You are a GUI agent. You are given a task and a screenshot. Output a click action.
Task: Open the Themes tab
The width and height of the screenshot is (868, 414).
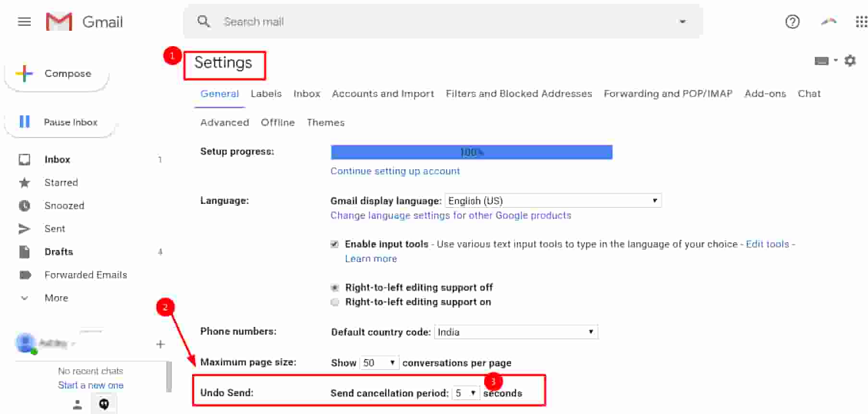pyautogui.click(x=326, y=123)
